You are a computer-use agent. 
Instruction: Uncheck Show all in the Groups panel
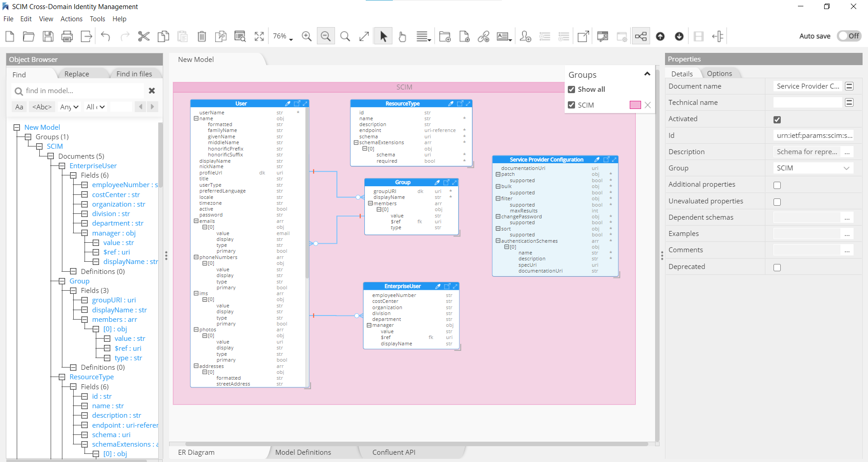point(572,89)
